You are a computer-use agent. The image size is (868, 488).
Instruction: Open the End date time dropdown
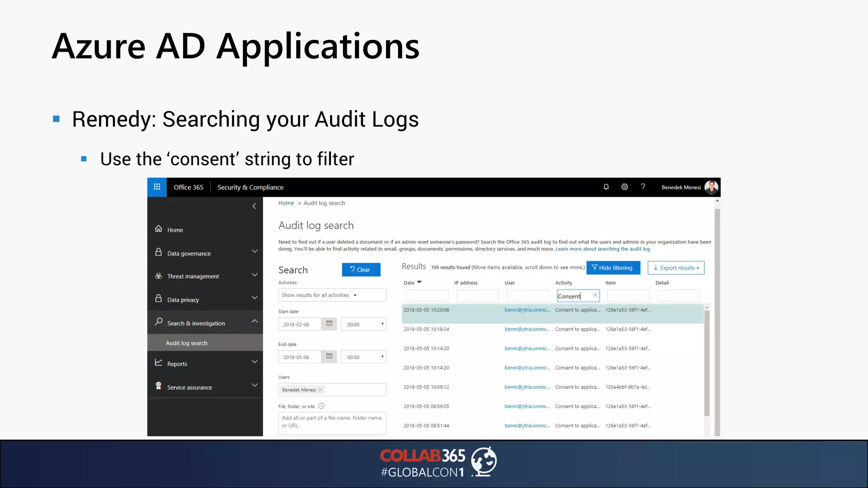364,357
